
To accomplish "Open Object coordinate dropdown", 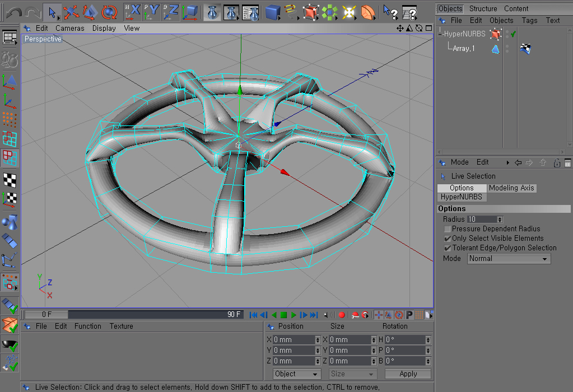I will (x=297, y=374).
